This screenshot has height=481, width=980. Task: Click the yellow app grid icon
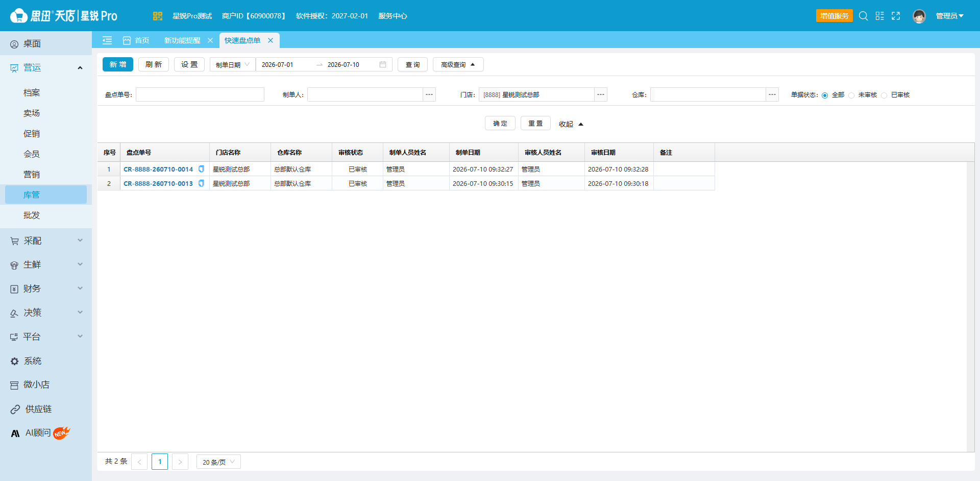tap(157, 16)
